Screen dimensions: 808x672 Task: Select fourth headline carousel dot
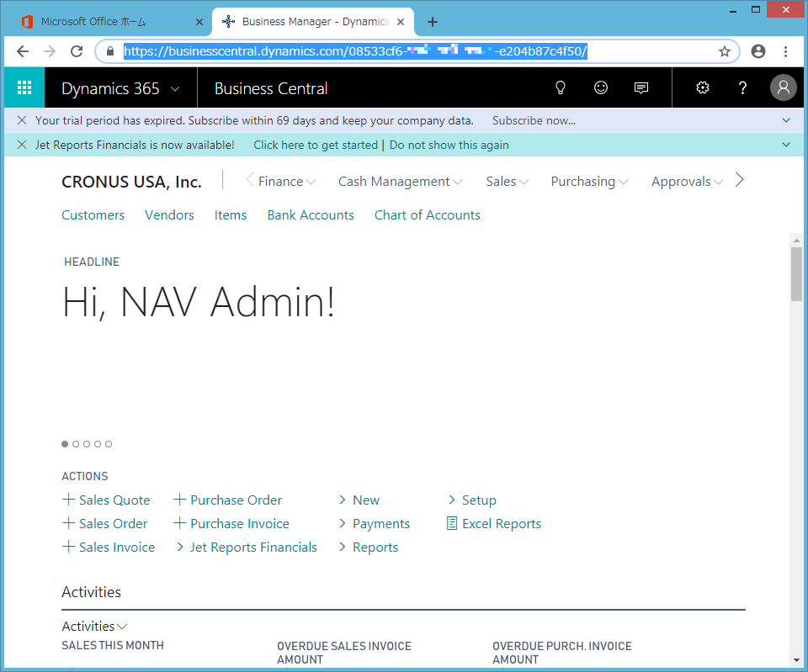98,444
